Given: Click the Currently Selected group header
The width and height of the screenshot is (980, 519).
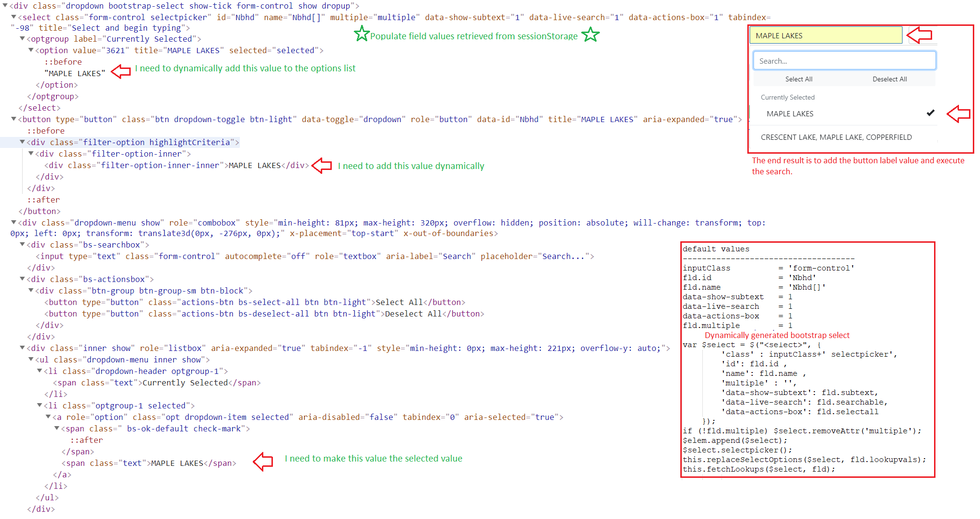Looking at the screenshot, I should [788, 97].
